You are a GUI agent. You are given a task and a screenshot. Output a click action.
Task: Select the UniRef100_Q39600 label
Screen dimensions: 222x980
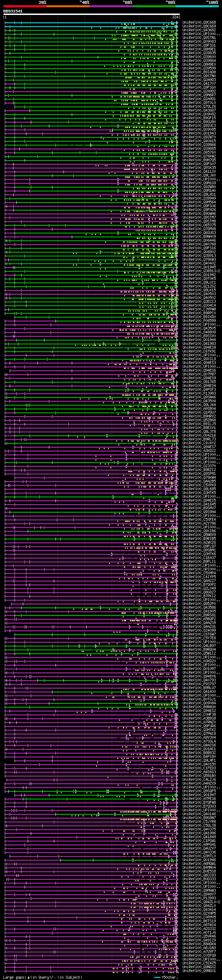[199, 57]
